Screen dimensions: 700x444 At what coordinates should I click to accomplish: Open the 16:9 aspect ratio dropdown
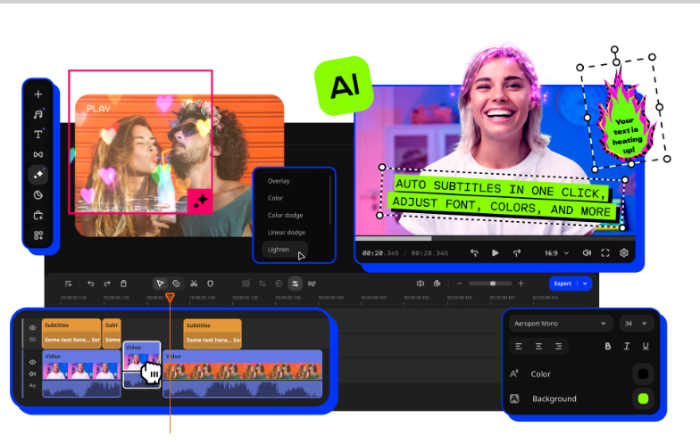[x=557, y=253]
